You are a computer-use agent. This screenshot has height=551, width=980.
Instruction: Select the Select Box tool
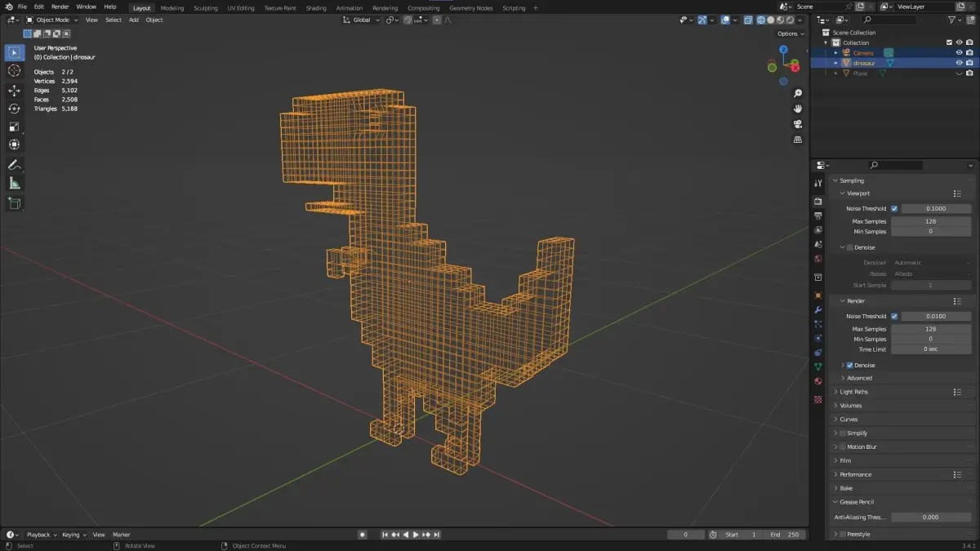pyautogui.click(x=14, y=52)
